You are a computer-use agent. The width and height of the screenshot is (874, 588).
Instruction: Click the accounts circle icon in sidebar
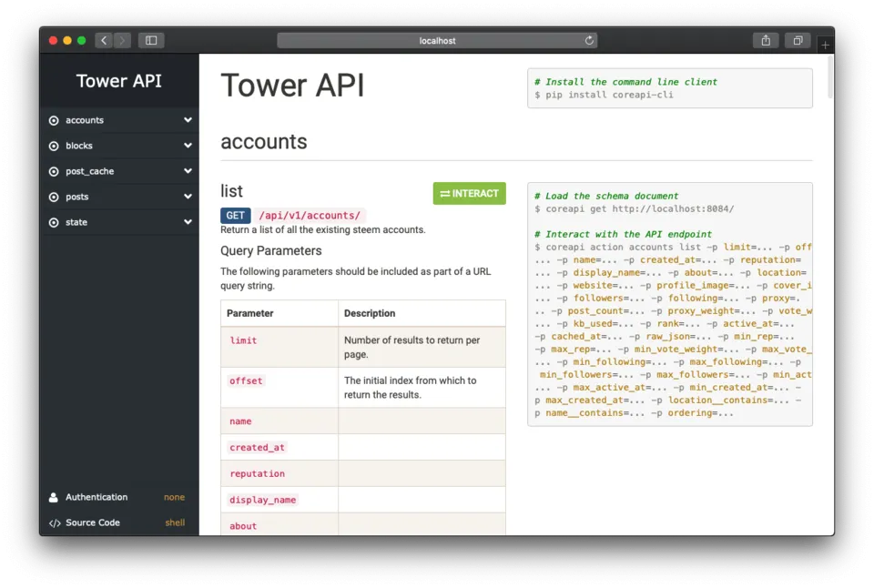54,120
